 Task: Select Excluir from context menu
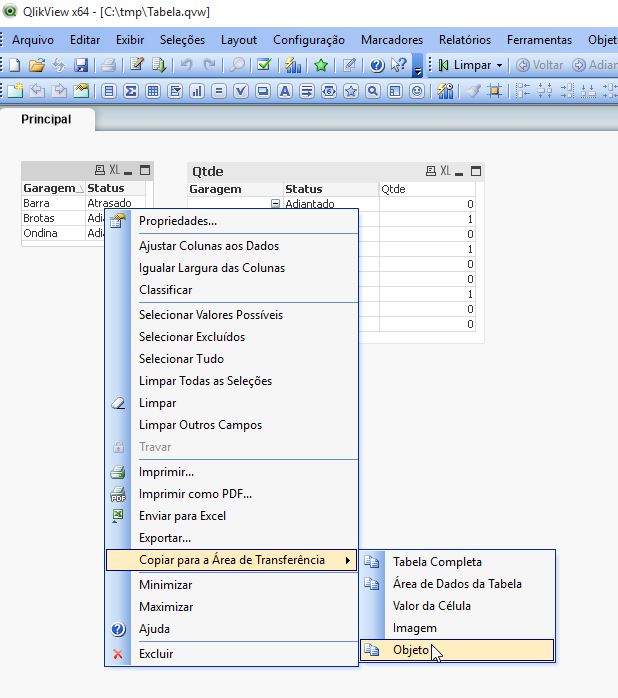click(231, 654)
